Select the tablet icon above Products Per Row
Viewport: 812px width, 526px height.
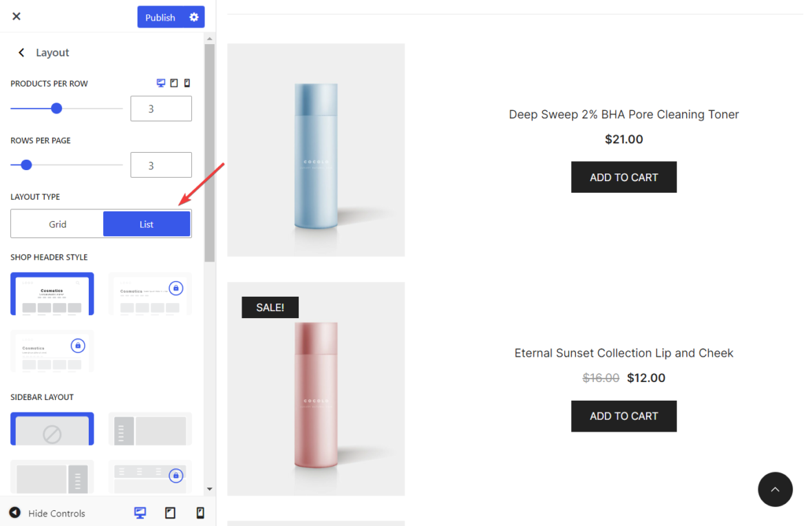(x=173, y=83)
